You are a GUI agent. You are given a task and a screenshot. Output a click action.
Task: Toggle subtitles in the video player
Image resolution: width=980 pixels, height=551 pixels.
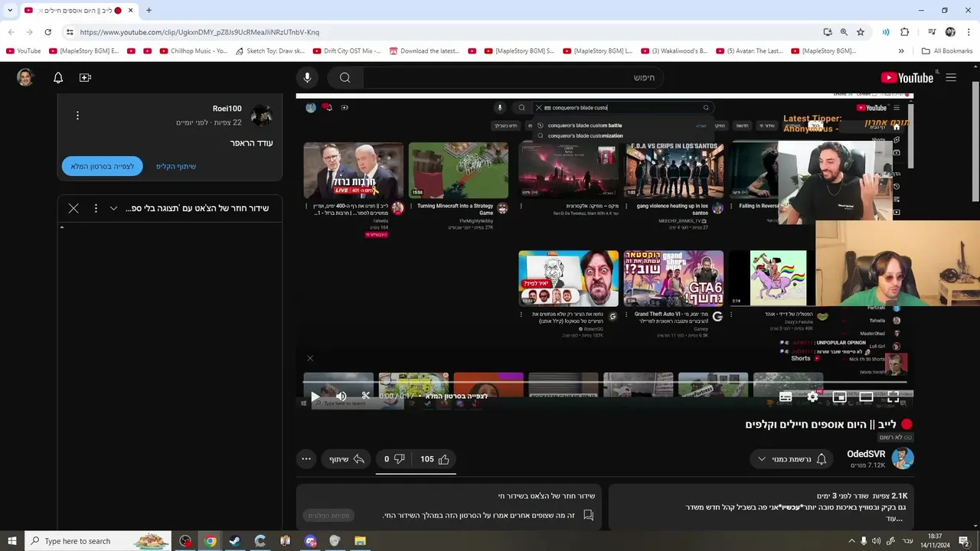786,396
